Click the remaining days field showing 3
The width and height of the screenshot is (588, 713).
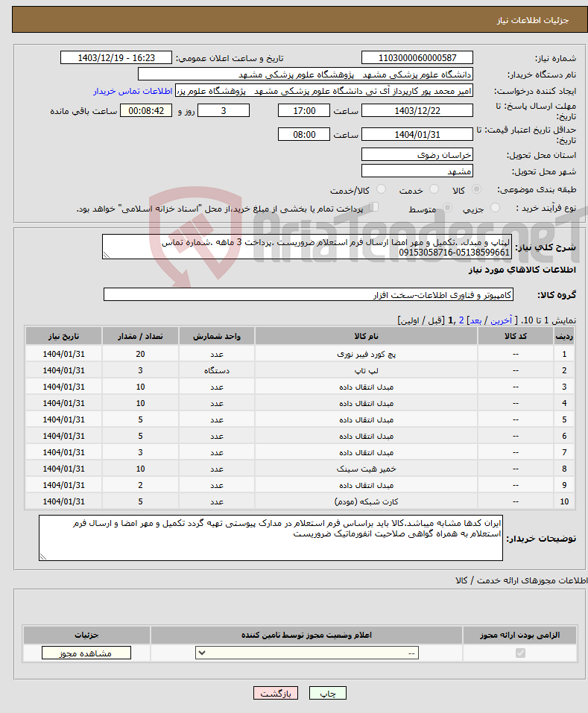[224, 110]
